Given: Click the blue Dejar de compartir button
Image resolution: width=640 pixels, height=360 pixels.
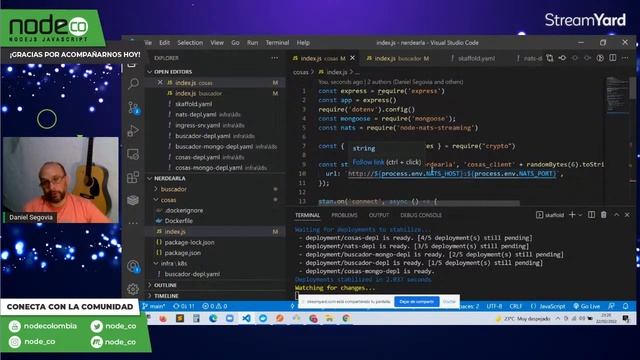Looking at the screenshot, I should point(416,302).
